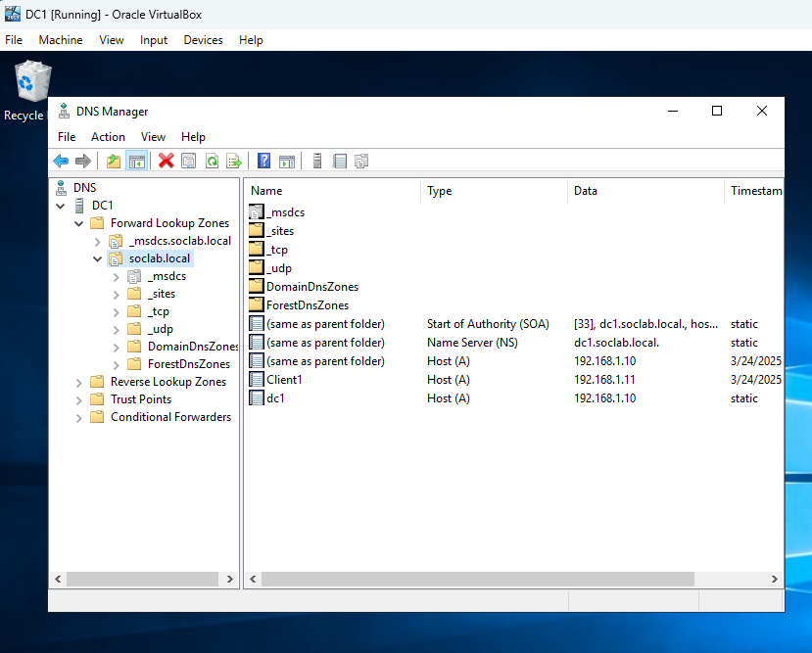The height and width of the screenshot is (653, 812).
Task: Maximize the DNS Manager window
Action: 717,111
